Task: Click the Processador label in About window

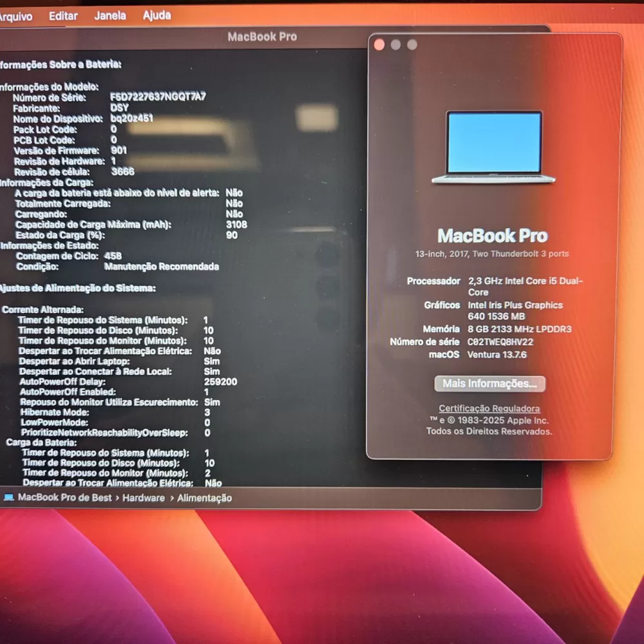Action: [433, 281]
